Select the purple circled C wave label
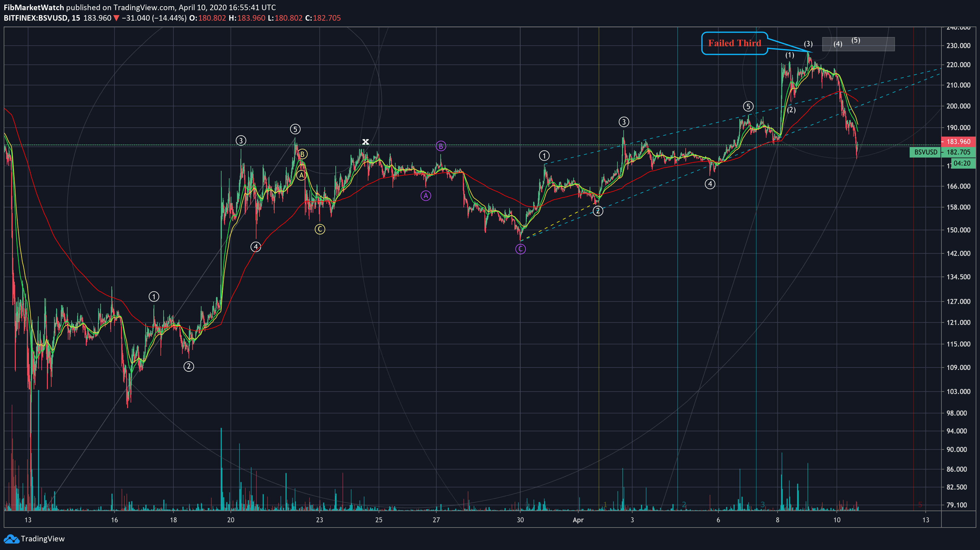The image size is (980, 550). [x=521, y=249]
